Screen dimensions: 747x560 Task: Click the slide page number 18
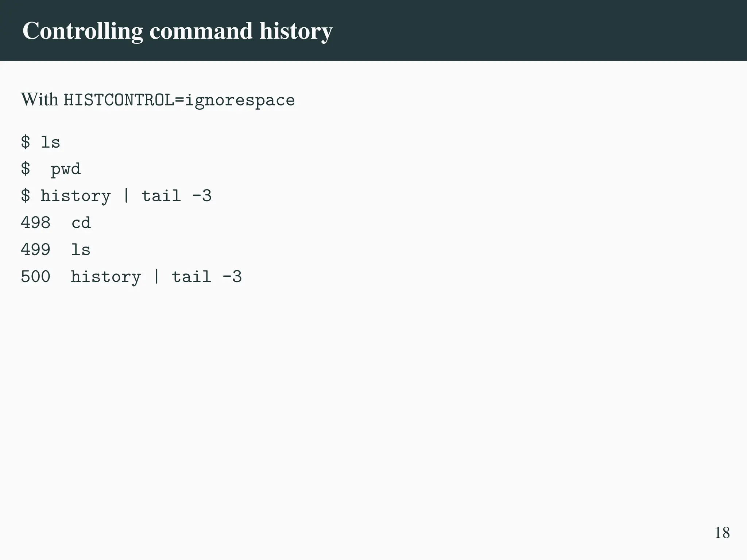pyautogui.click(x=722, y=533)
